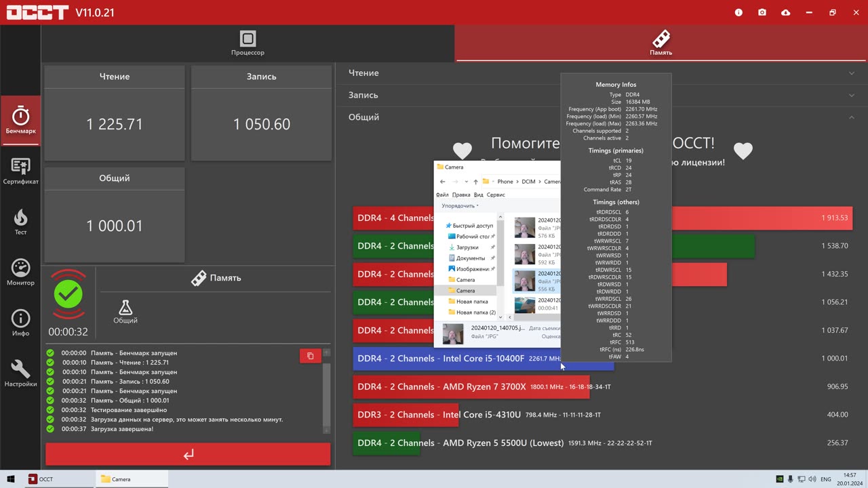Open the Упорядочить dropdown in Camera window
This screenshot has height=488, width=868.
460,205
